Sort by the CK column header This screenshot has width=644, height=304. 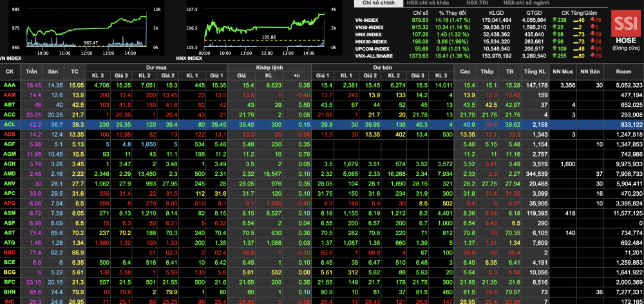pyautogui.click(x=10, y=71)
